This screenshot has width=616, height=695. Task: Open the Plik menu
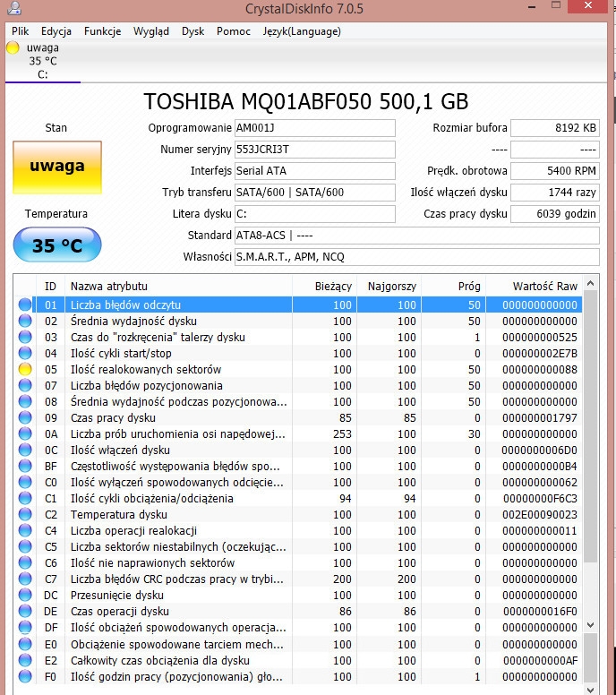20,31
